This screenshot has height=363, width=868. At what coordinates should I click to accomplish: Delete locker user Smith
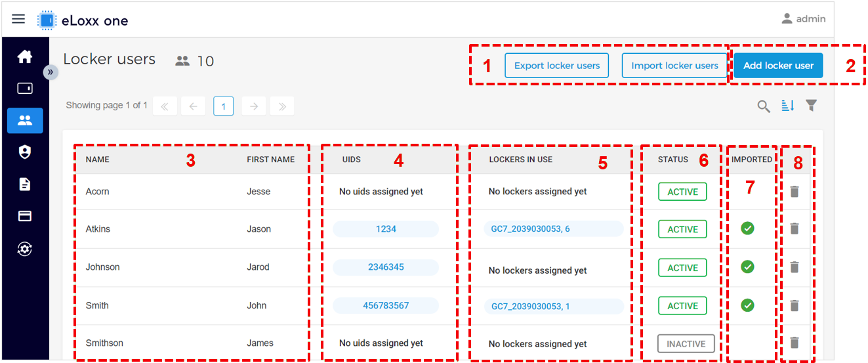(x=795, y=305)
